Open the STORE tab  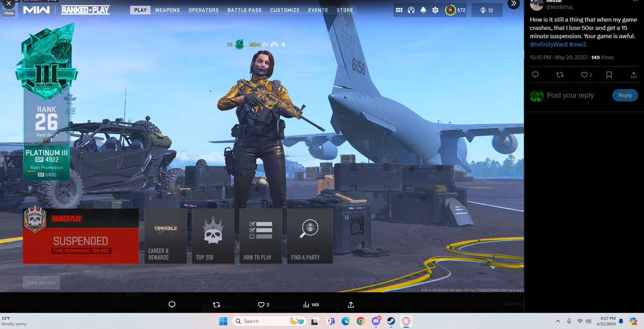(x=345, y=10)
